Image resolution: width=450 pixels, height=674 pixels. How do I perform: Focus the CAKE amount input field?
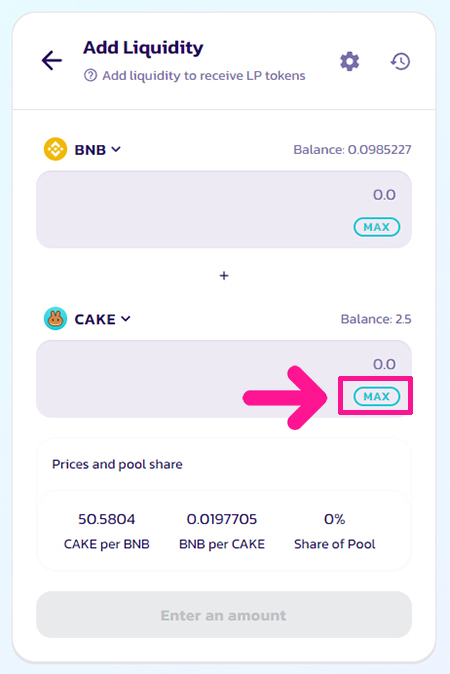point(224,379)
